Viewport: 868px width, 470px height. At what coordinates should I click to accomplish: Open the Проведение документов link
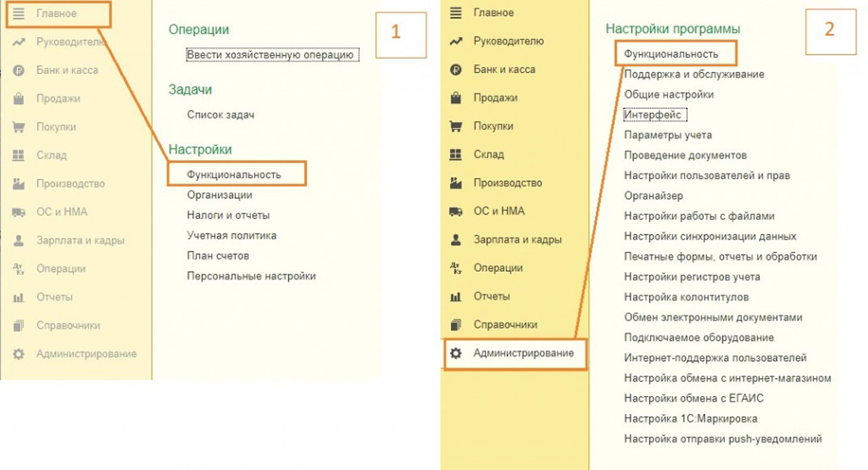[686, 155]
